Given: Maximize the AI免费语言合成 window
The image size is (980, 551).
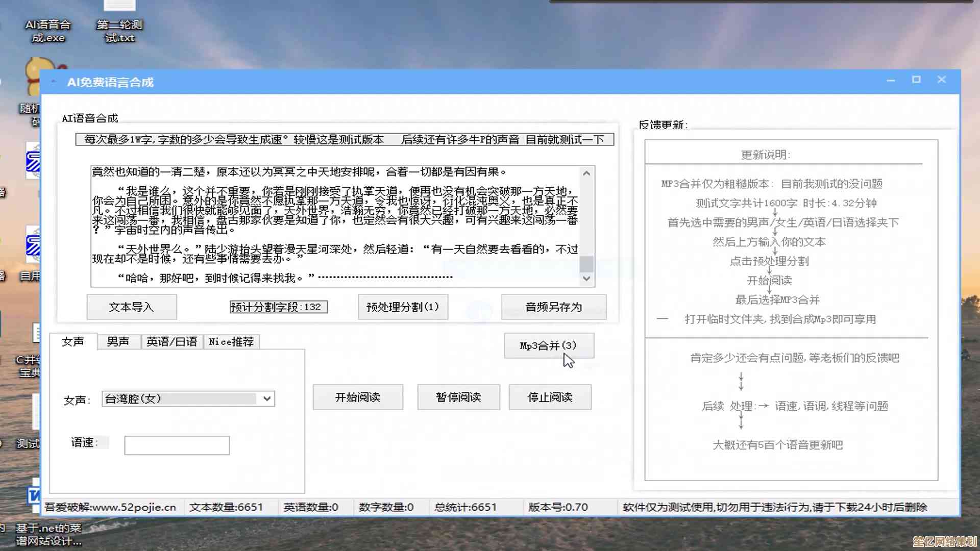Looking at the screenshot, I should coord(916,80).
